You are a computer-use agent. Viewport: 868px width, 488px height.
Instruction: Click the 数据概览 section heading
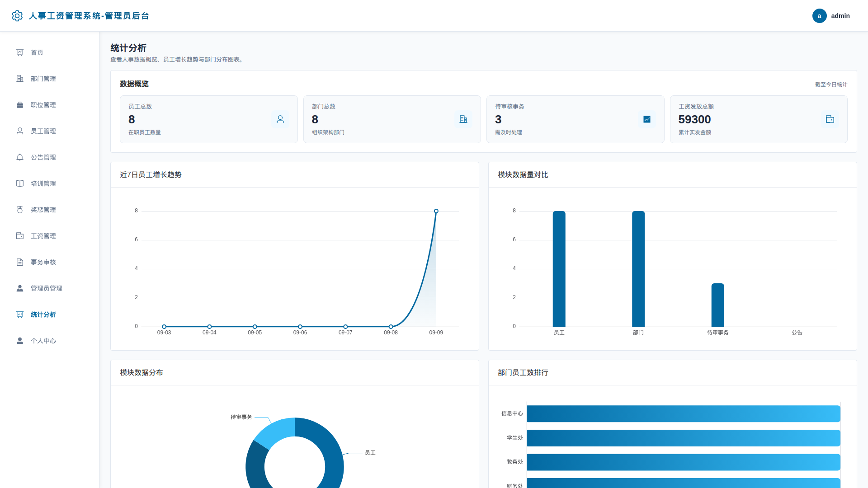(134, 84)
